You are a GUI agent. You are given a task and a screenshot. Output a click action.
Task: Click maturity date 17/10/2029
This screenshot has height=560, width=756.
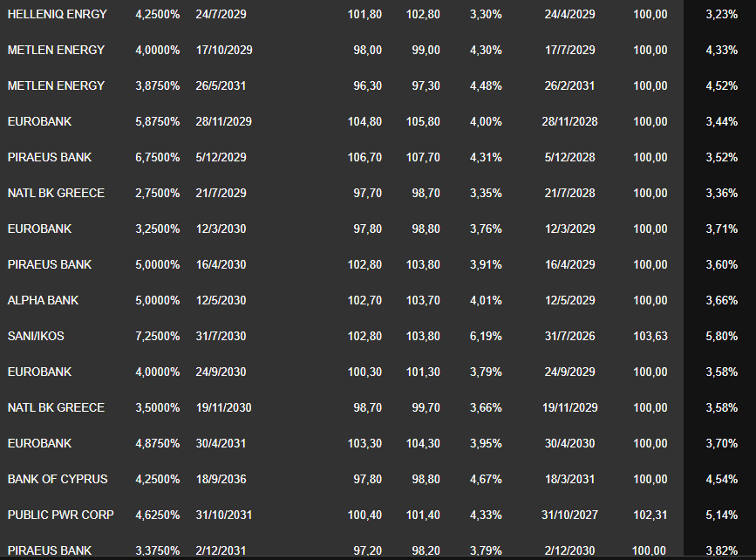click(224, 51)
